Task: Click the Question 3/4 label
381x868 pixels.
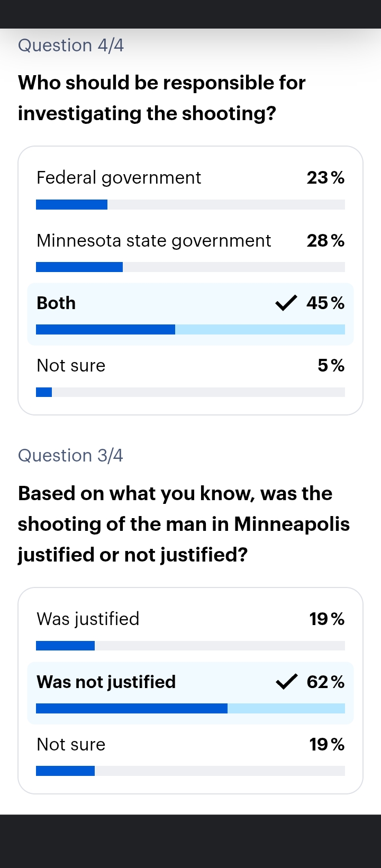Action: tap(70, 456)
